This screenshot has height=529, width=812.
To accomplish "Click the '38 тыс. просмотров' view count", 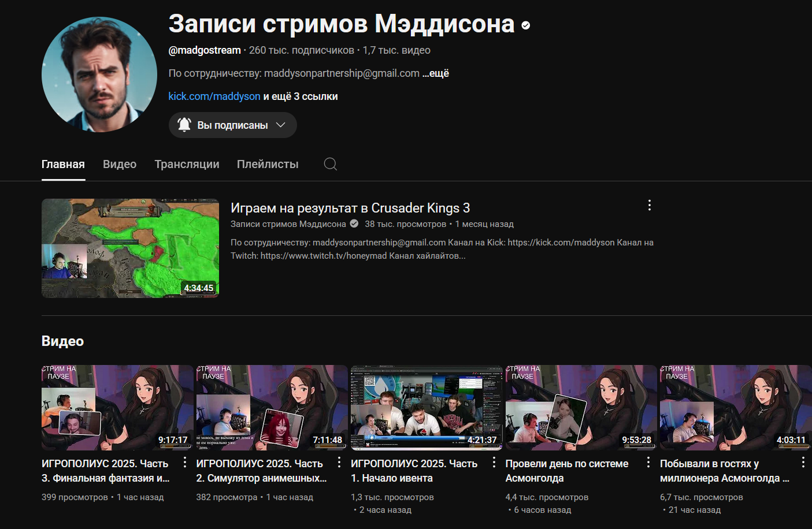I will tap(406, 224).
